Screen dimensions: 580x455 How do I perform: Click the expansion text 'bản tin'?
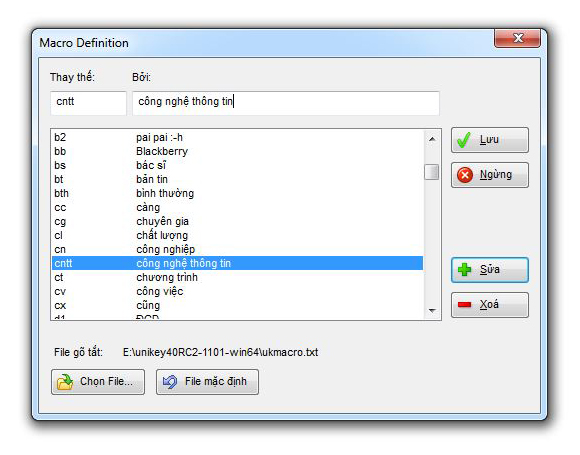(152, 179)
